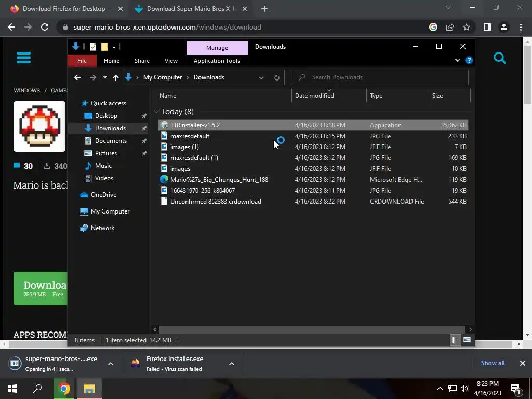
Task: Open the Share ribbon tab
Action: point(142,61)
